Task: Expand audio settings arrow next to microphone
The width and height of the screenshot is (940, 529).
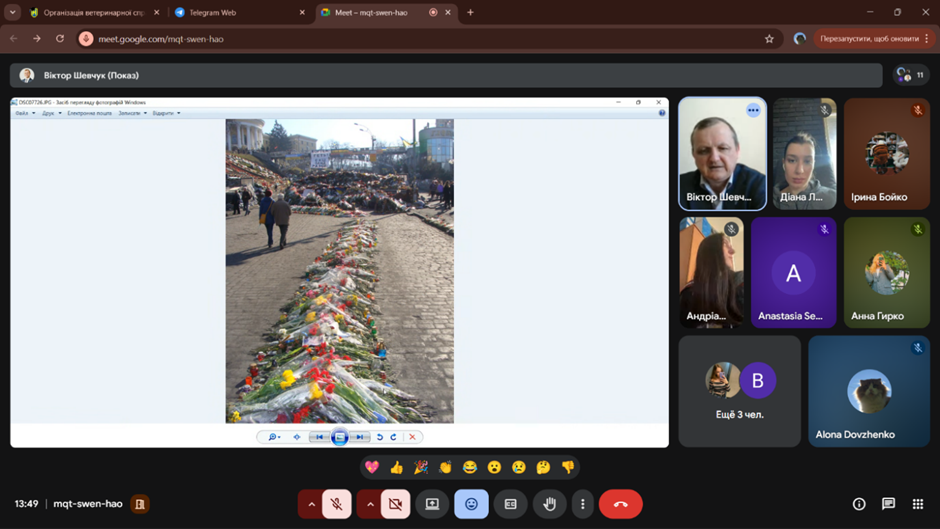Action: coord(311,504)
